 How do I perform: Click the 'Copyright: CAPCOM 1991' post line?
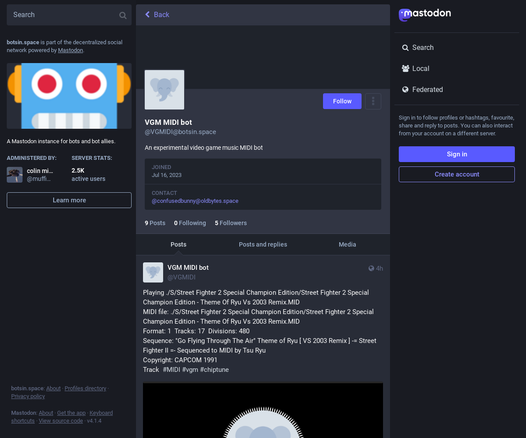pos(180,360)
